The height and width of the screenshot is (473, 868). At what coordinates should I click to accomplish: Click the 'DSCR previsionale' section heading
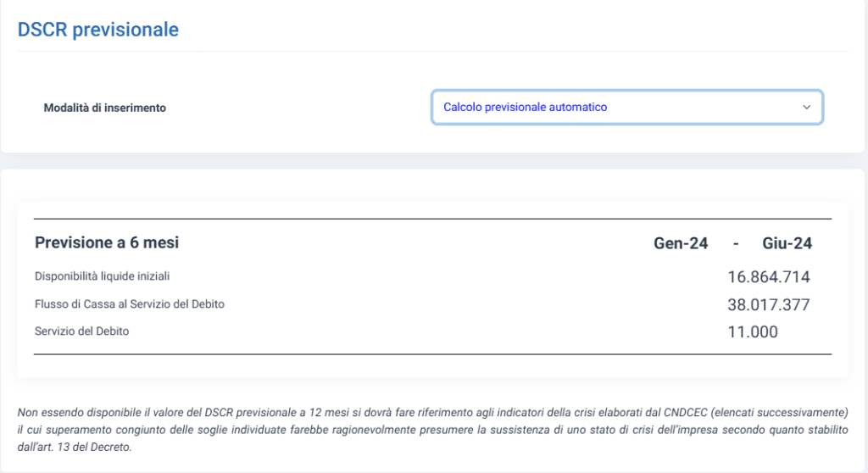[98, 30]
